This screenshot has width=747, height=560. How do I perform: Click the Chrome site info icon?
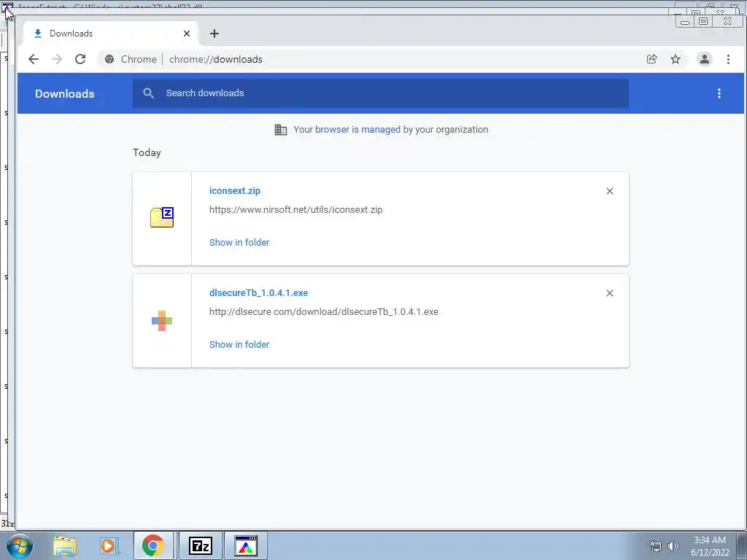(x=109, y=59)
